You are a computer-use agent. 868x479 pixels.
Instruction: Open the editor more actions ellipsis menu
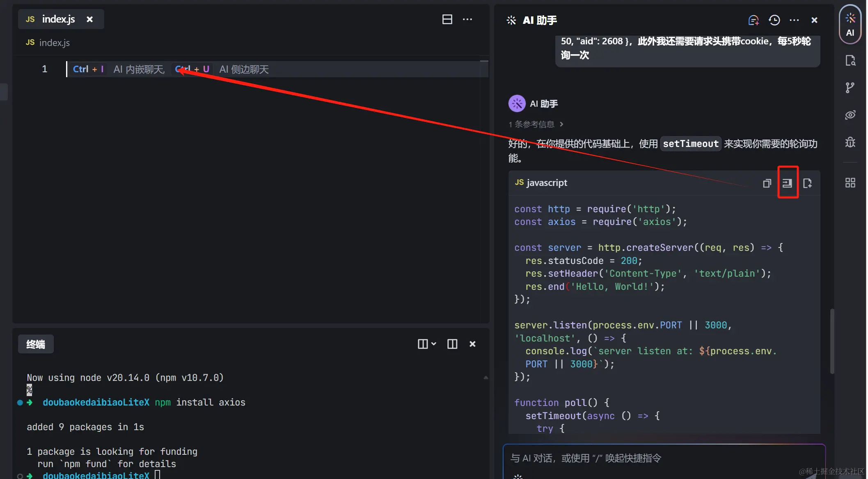click(x=467, y=19)
